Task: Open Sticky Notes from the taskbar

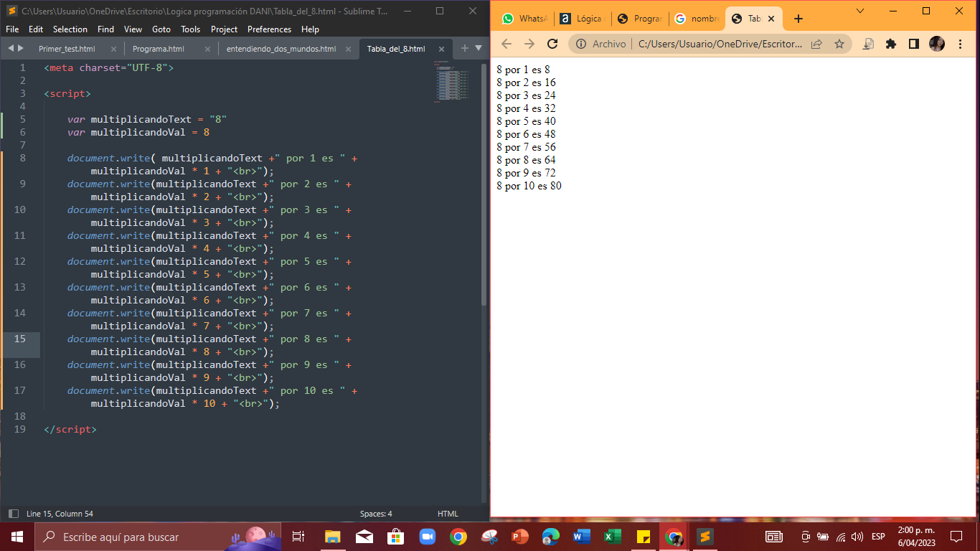Action: [x=644, y=537]
